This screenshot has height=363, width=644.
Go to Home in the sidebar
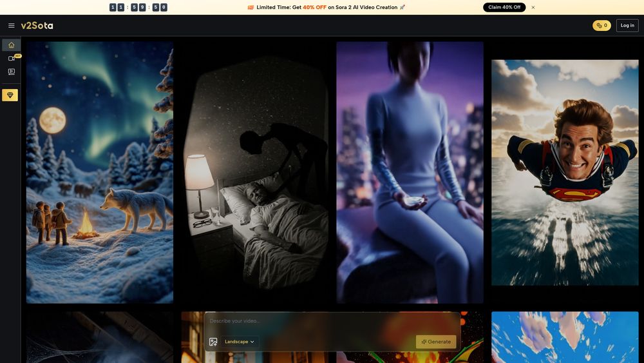click(x=11, y=45)
